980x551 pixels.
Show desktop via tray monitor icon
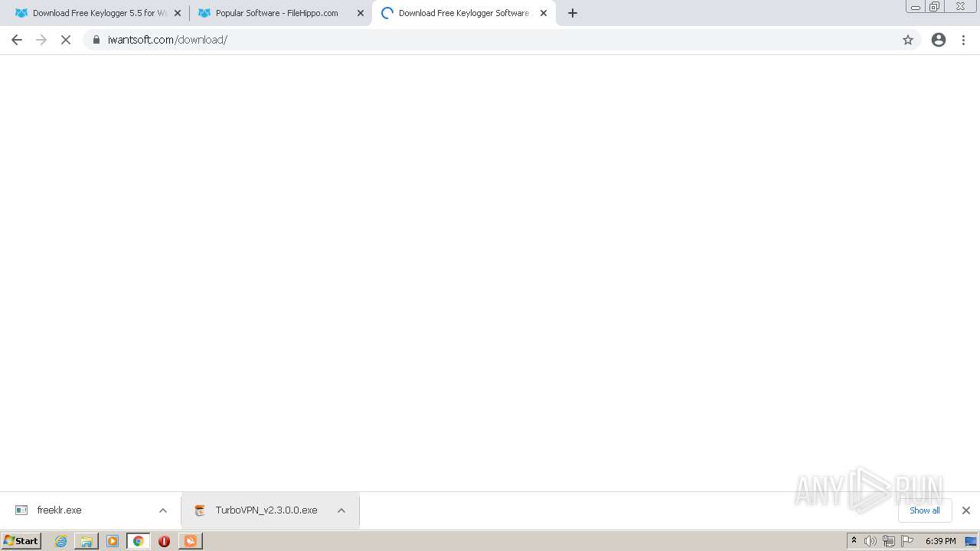(x=971, y=541)
